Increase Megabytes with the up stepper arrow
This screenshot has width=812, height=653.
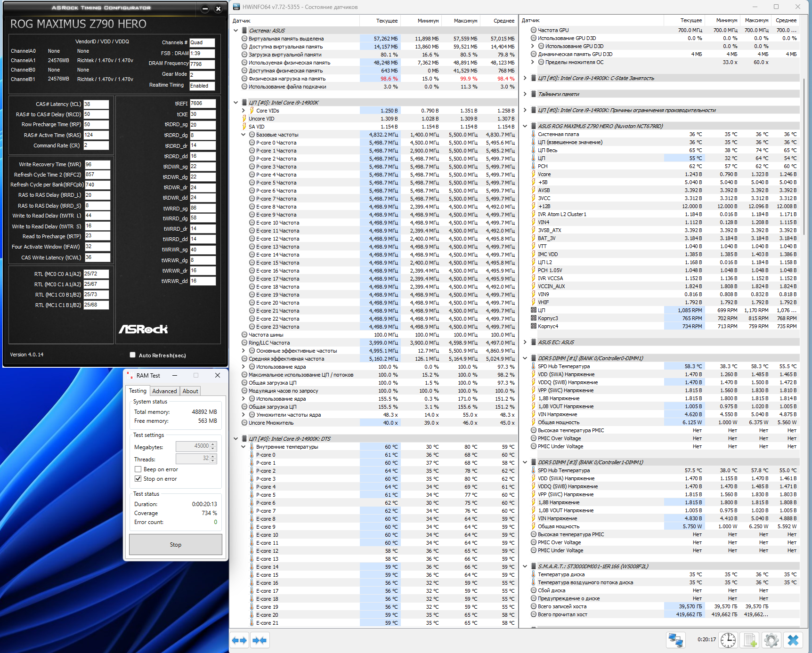pyautogui.click(x=213, y=444)
